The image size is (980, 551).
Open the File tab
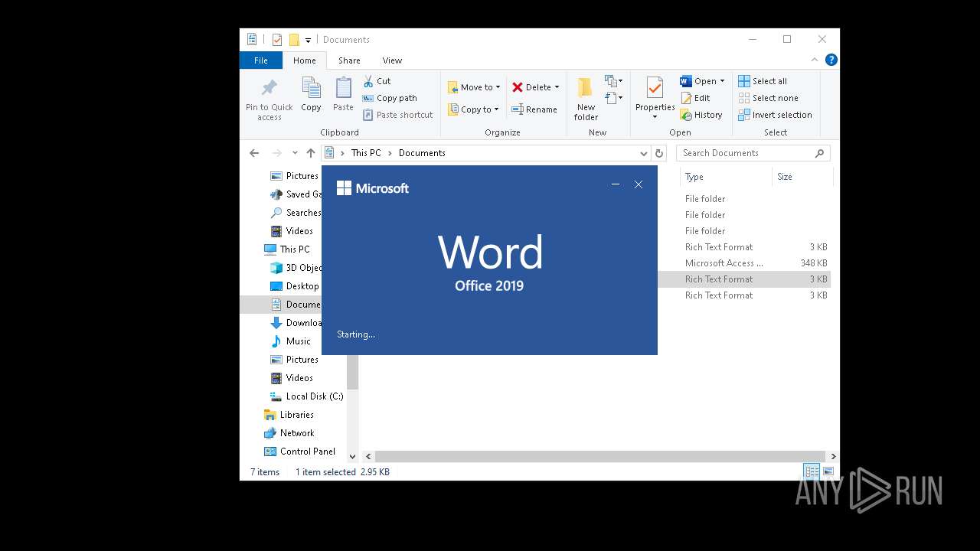click(261, 60)
